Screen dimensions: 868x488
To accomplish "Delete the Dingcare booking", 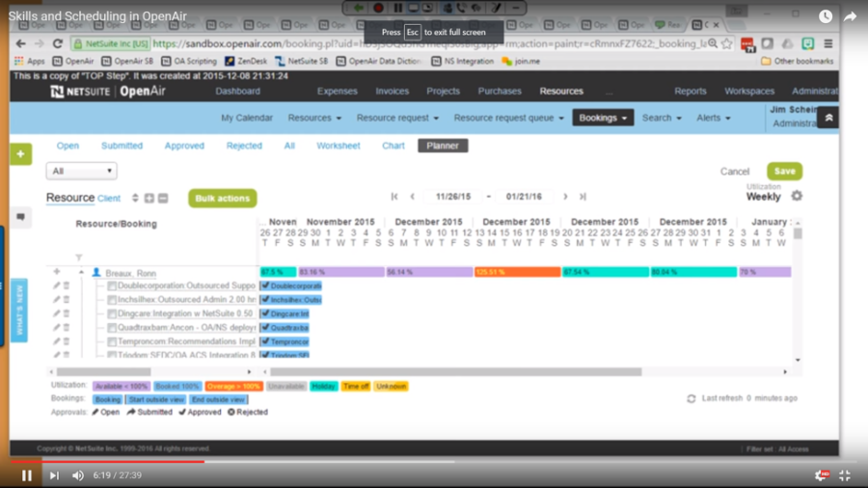I will tap(67, 313).
